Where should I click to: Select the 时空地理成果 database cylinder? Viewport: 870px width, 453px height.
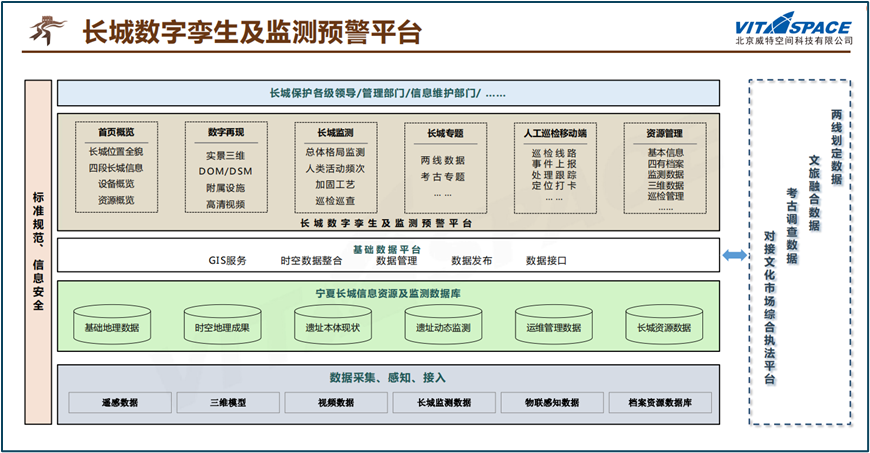click(x=222, y=327)
